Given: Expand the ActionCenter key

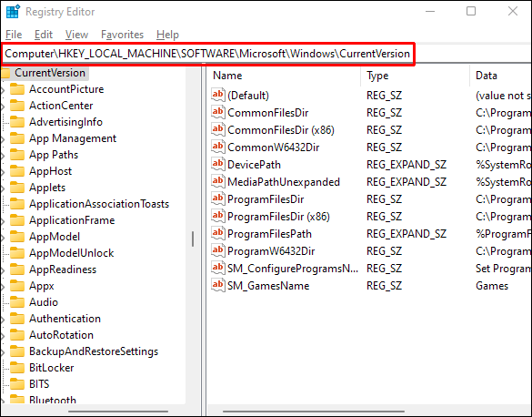Looking at the screenshot, I should click(x=3, y=107).
